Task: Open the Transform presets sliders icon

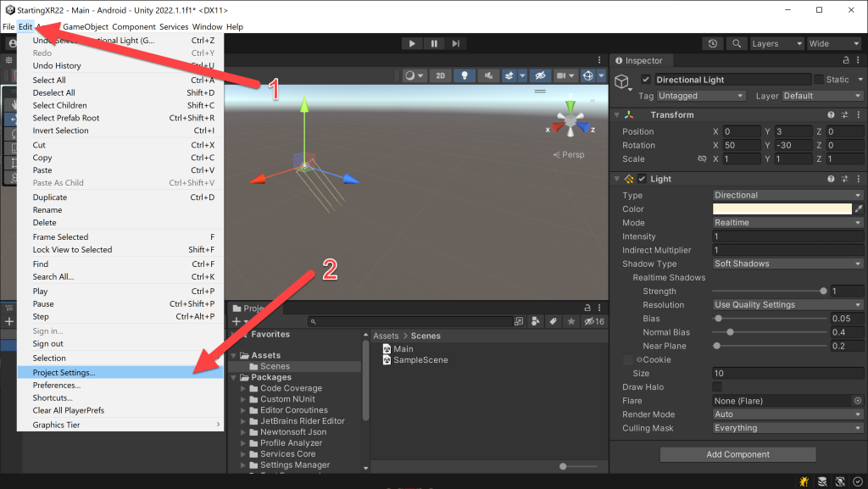Action: (845, 115)
